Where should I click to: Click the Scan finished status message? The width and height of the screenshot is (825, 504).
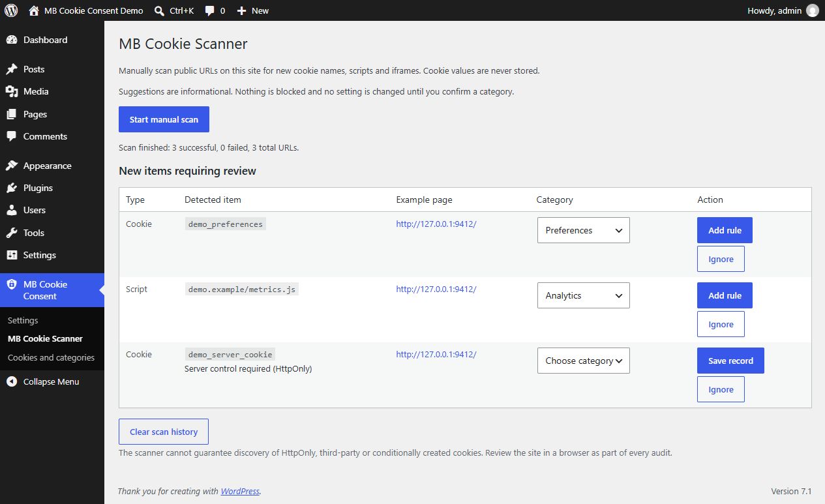209,147
